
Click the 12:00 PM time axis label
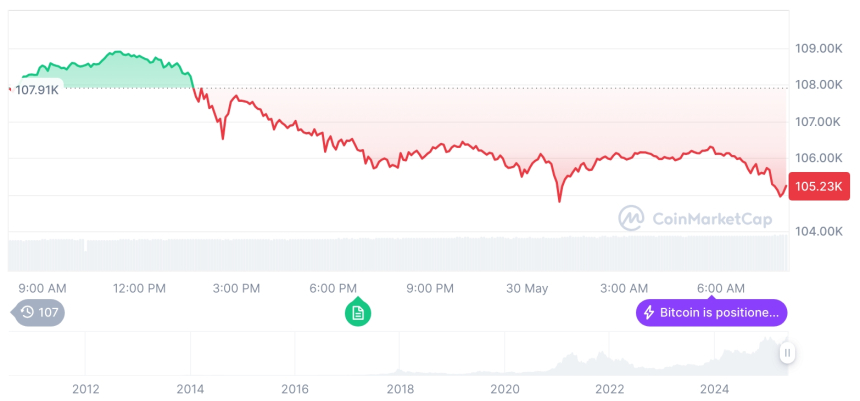pos(139,288)
